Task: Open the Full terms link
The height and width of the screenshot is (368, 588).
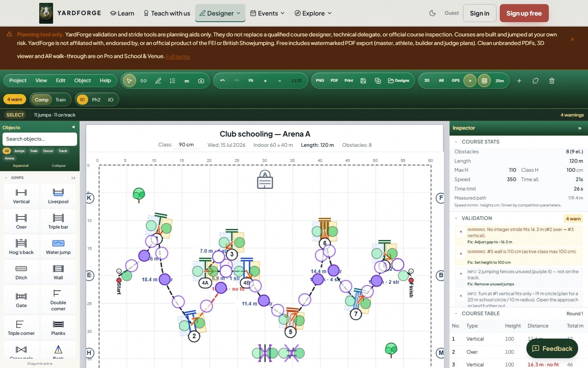Action: pyautogui.click(x=178, y=56)
